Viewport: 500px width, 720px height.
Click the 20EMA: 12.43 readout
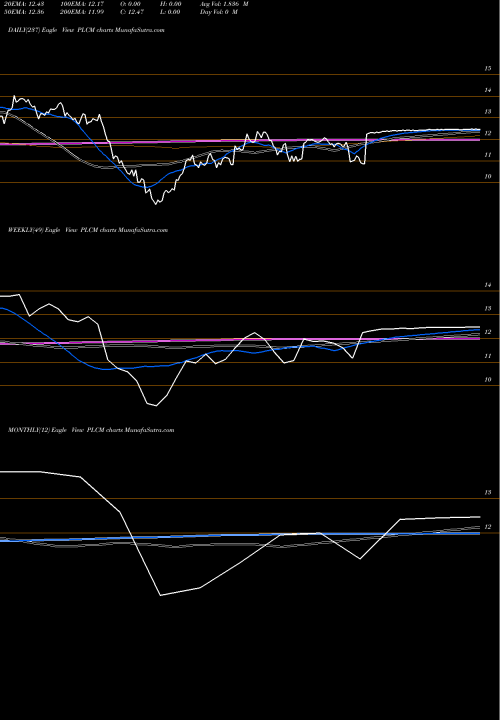(24, 4)
